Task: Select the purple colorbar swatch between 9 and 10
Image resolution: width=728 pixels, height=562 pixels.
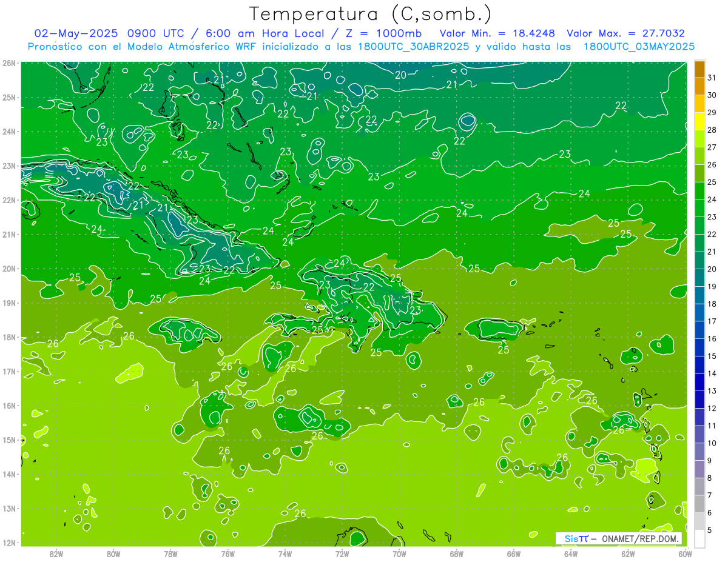Action: [x=699, y=452]
